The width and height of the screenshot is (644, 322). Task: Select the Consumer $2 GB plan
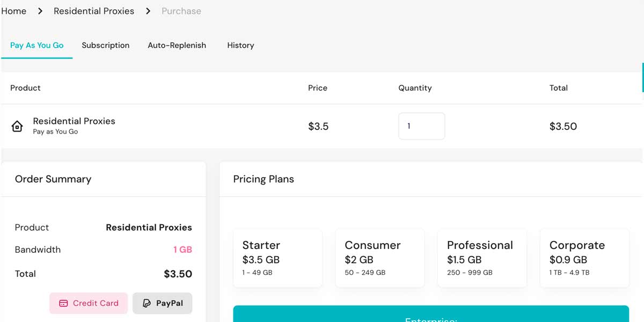[x=379, y=258]
